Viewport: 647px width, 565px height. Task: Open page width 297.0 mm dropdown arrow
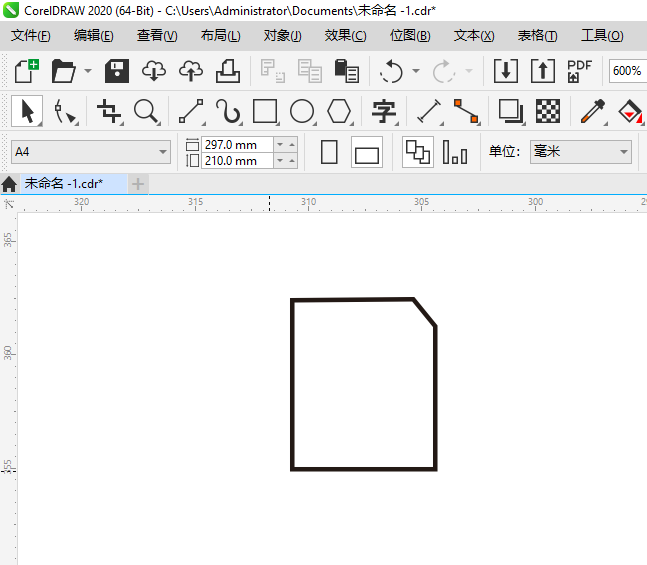tap(280, 144)
